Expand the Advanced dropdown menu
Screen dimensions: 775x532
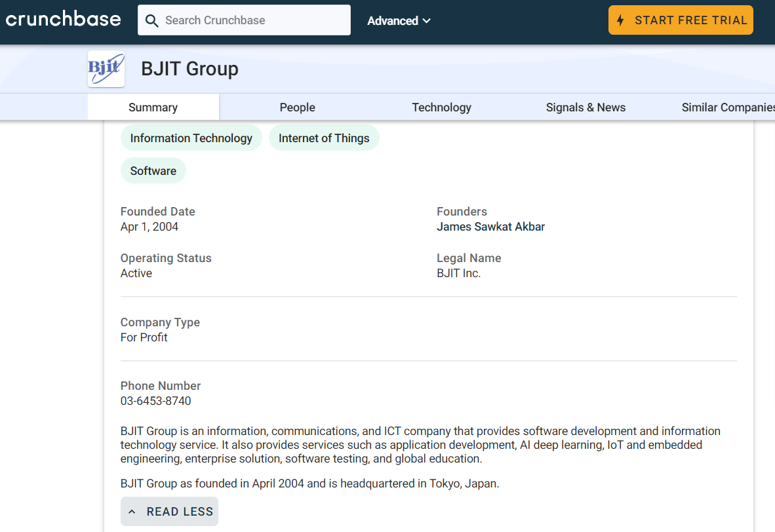pos(399,21)
